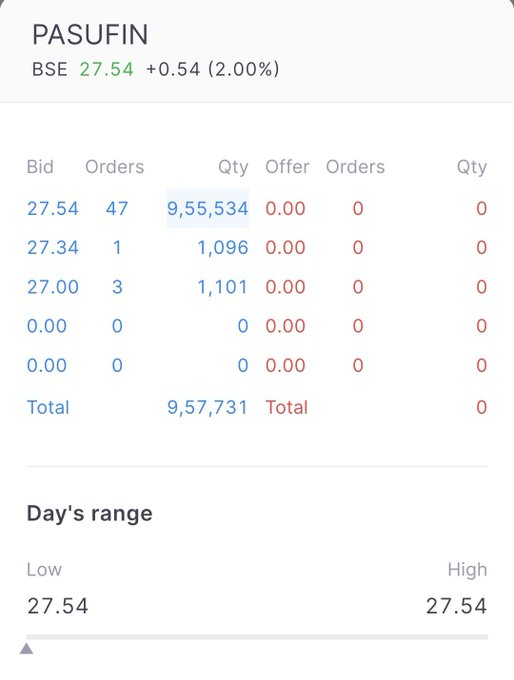The height and width of the screenshot is (680, 514).
Task: Tap the day's low value 27.54
Action: coord(58,606)
